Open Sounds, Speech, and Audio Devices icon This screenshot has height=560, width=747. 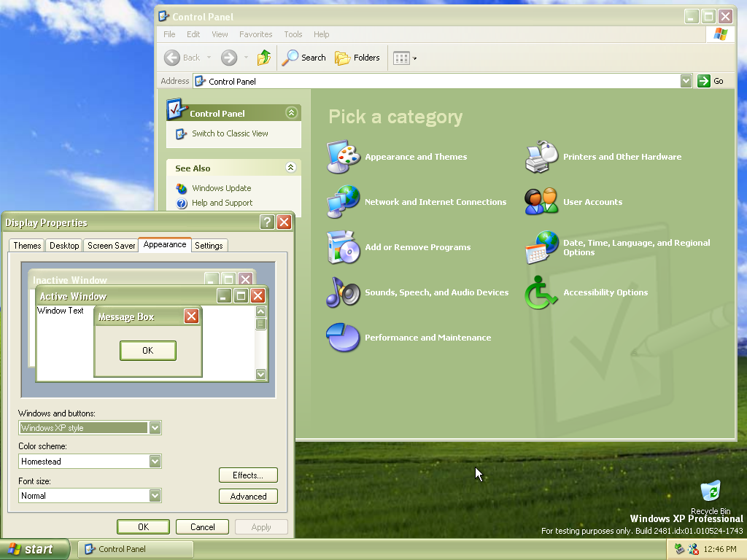[343, 292]
